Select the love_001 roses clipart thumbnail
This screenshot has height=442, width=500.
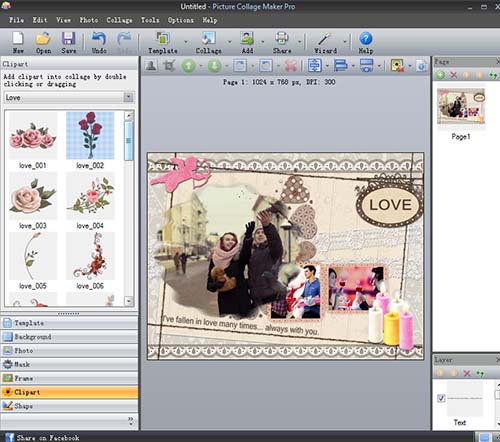pyautogui.click(x=33, y=136)
